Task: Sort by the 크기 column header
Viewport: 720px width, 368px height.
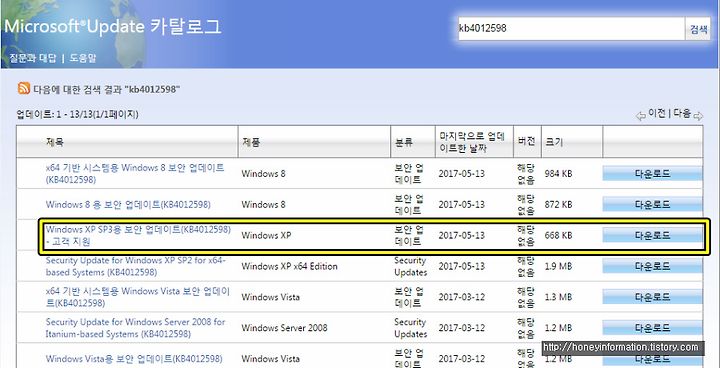Action: tap(554, 142)
